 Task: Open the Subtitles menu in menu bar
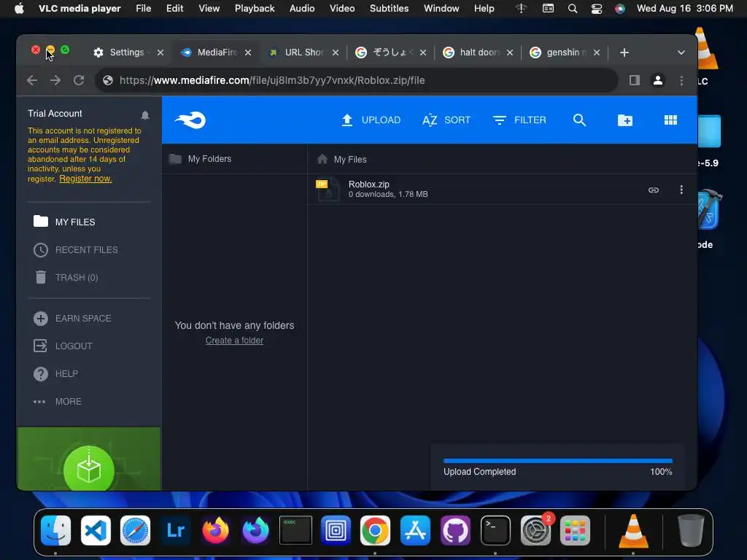point(389,8)
